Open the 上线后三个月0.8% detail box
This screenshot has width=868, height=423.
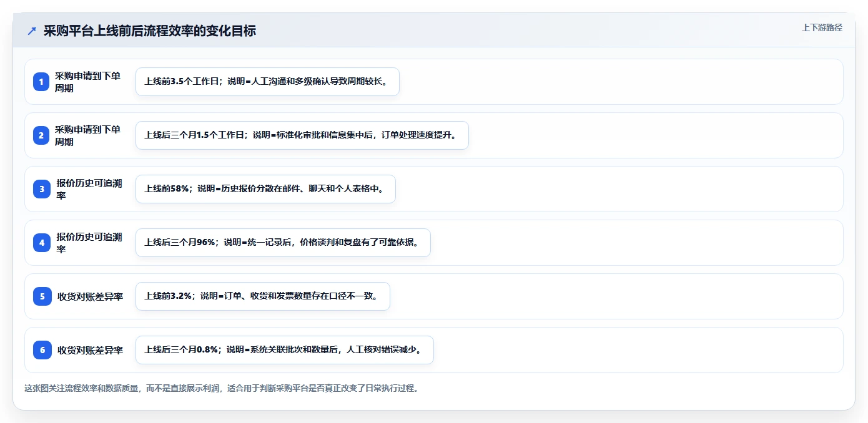(x=285, y=350)
